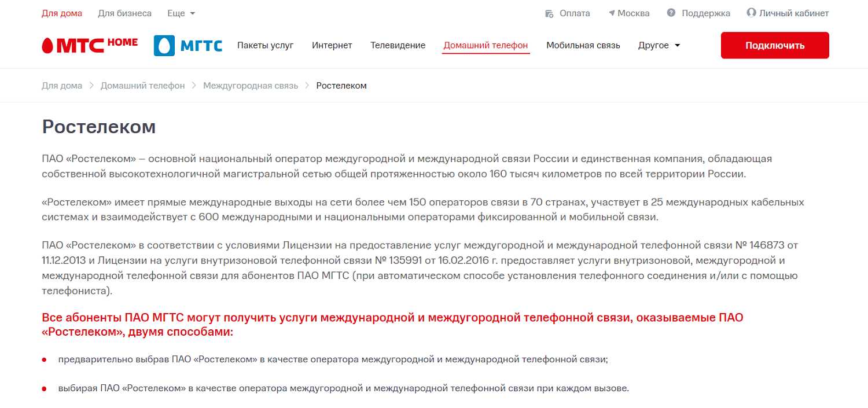The width and height of the screenshot is (868, 408).
Task: Go to Домашний телефон breadcrumb
Action: point(143,86)
